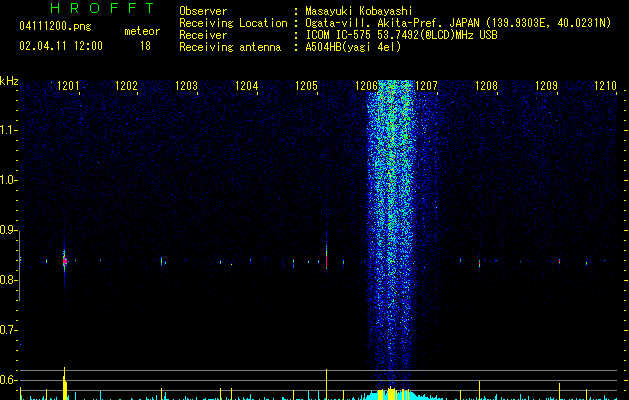Click the Observer label
This screenshot has height=400, width=629.
click(203, 11)
